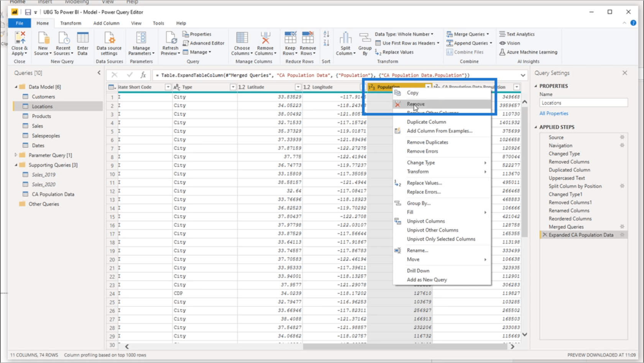The width and height of the screenshot is (644, 363).
Task: Select the Merged Queries applied step
Action: (566, 227)
